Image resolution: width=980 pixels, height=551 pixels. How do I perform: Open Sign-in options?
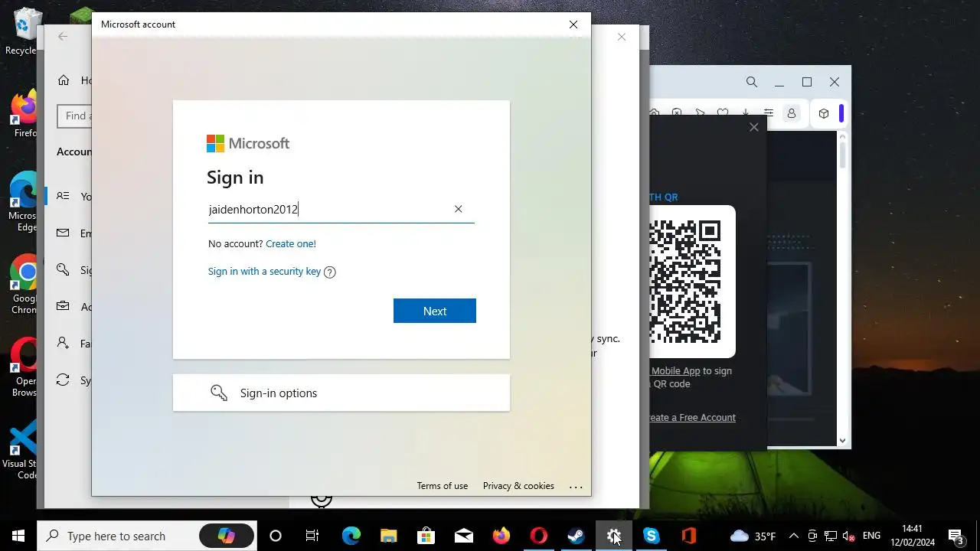point(341,393)
